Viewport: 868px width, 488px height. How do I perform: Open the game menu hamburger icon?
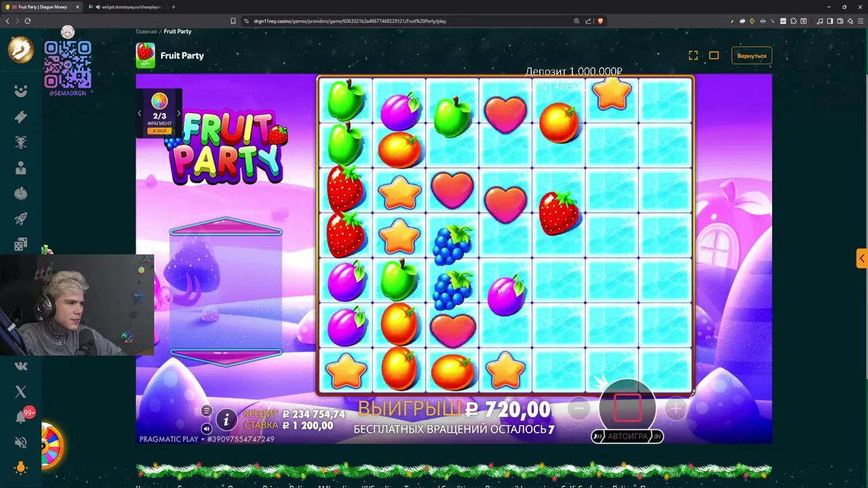pos(206,411)
